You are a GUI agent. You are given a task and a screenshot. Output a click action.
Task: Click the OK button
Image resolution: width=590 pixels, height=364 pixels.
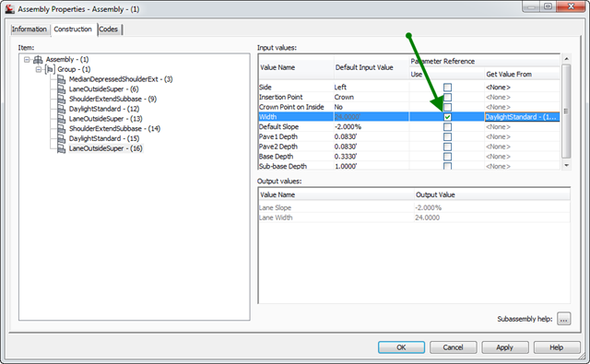401,347
